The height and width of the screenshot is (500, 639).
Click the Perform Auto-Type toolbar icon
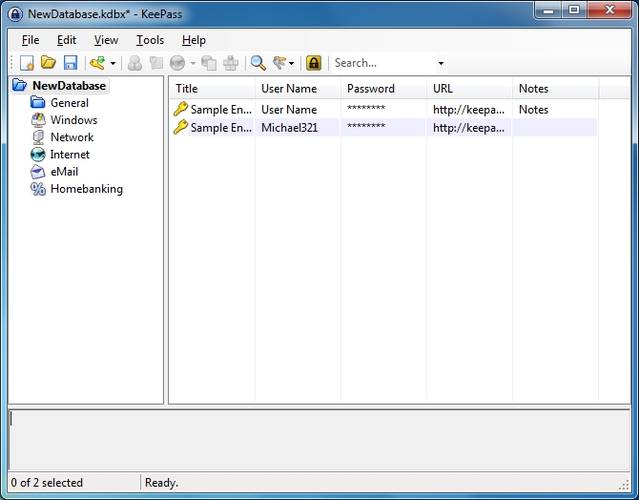click(x=231, y=63)
